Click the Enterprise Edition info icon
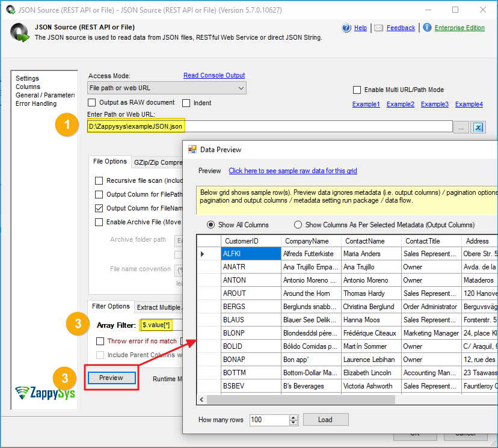 (427, 28)
